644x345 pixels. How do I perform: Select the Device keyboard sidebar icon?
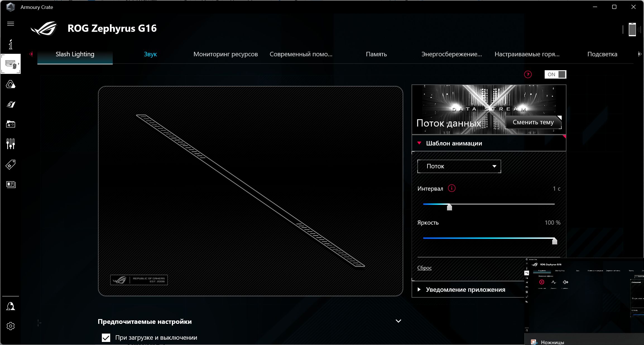(x=11, y=64)
